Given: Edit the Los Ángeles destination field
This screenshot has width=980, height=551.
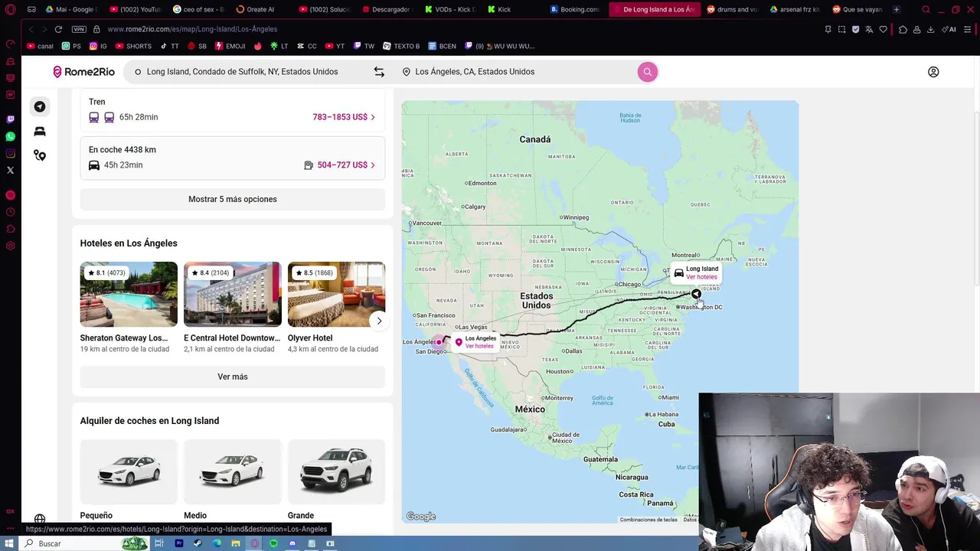Looking at the screenshot, I should [x=517, y=72].
